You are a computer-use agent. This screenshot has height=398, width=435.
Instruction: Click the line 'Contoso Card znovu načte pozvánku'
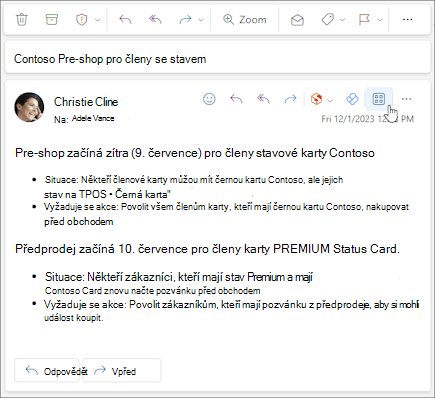tap(152, 291)
